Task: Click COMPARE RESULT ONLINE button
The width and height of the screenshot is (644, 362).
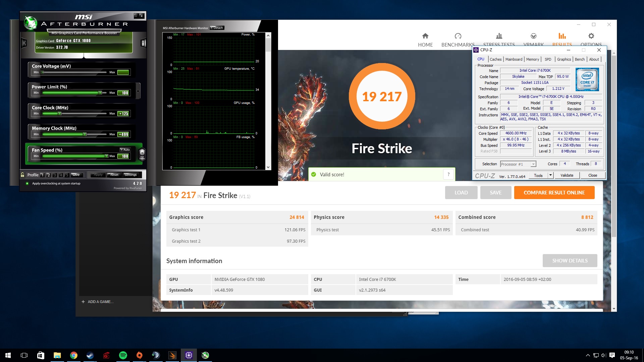Action: point(554,193)
